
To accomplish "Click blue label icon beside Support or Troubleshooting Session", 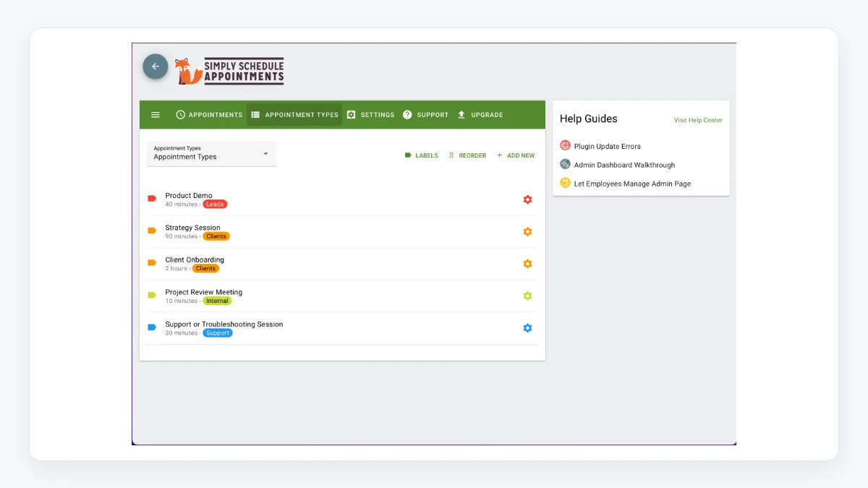I will [x=152, y=327].
